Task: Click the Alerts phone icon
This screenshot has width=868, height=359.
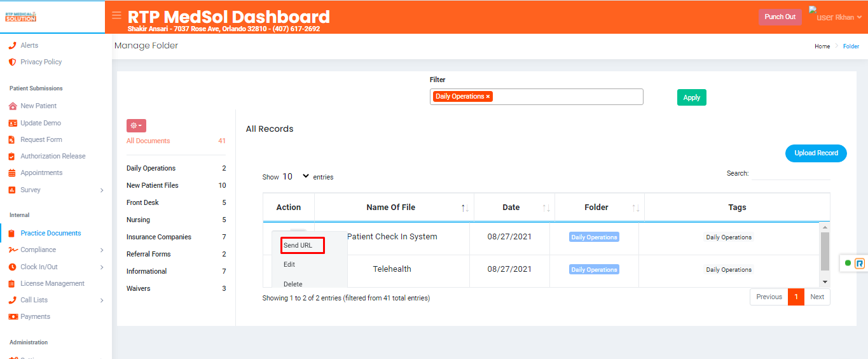Action: 12,45
